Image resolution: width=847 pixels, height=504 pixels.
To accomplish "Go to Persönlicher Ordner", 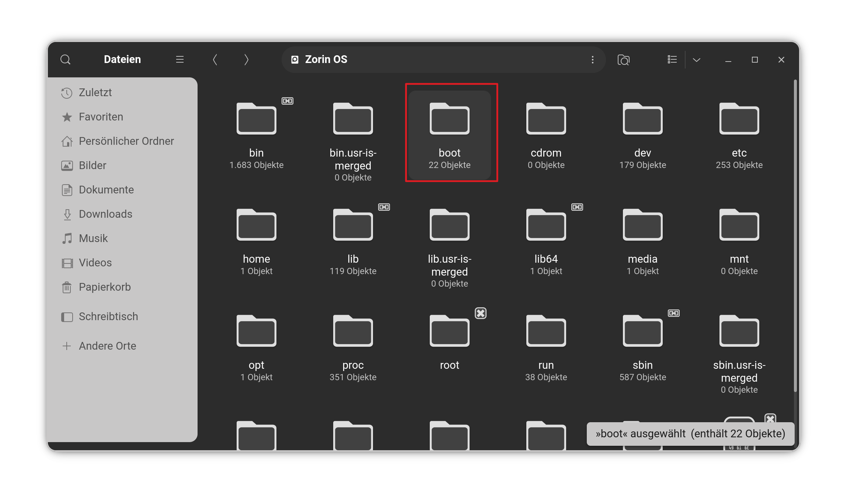I will point(123,141).
